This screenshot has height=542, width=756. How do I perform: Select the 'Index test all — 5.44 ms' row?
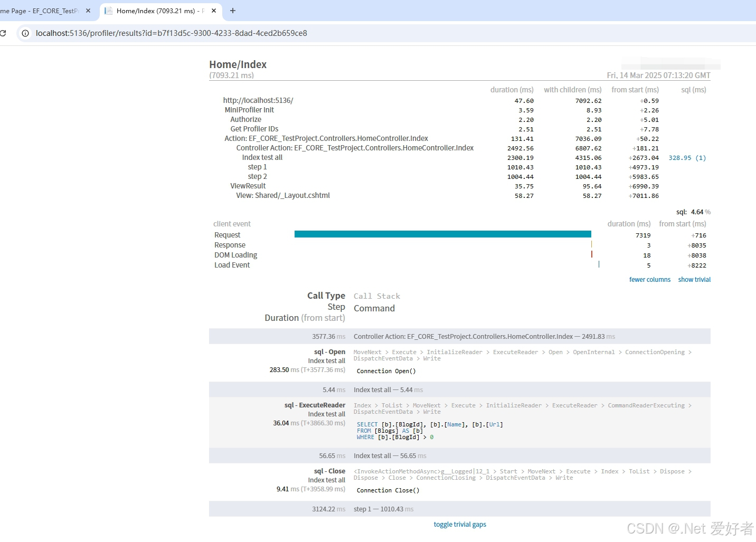pos(389,389)
